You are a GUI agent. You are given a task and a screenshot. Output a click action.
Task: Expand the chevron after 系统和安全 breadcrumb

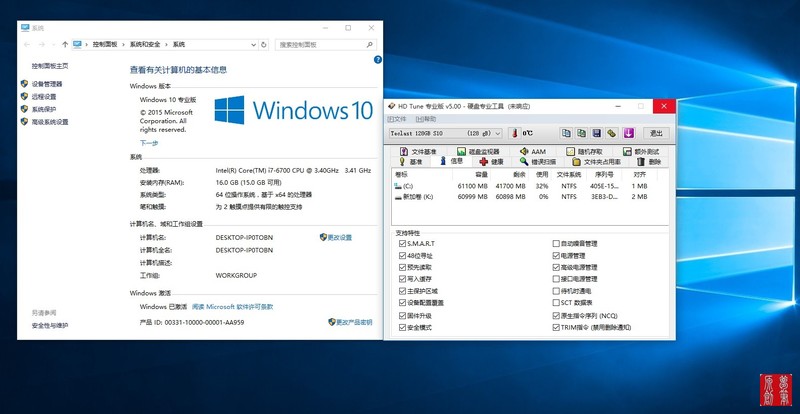tap(166, 45)
